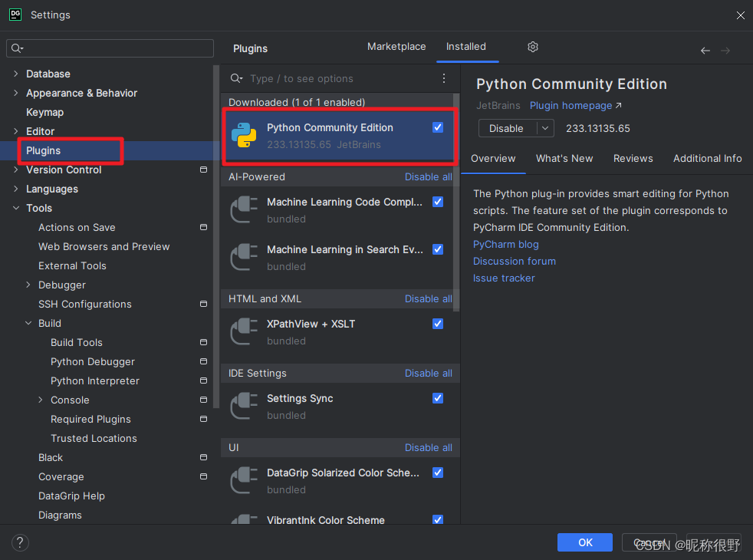753x560 pixels.
Task: Click the Settings Sync plugin icon
Action: click(244, 406)
